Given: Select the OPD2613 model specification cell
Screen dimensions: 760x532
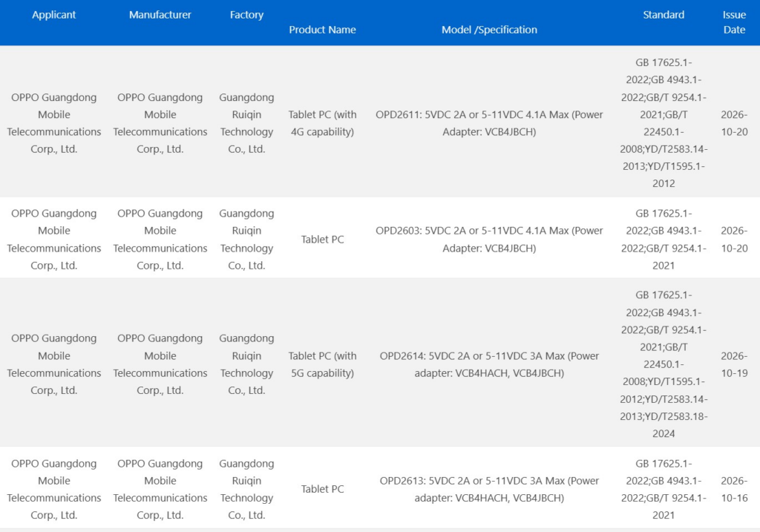Looking at the screenshot, I should pyautogui.click(x=489, y=490).
